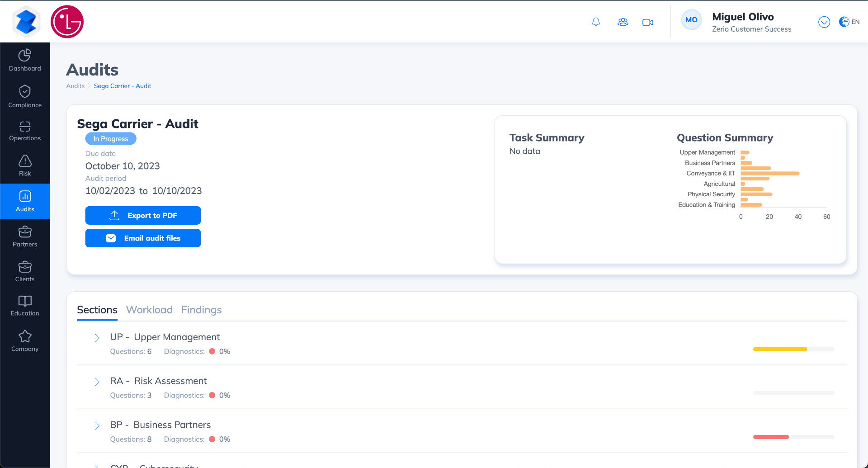The width and height of the screenshot is (868, 468).
Task: Expand the Upper Management section
Action: [97, 338]
